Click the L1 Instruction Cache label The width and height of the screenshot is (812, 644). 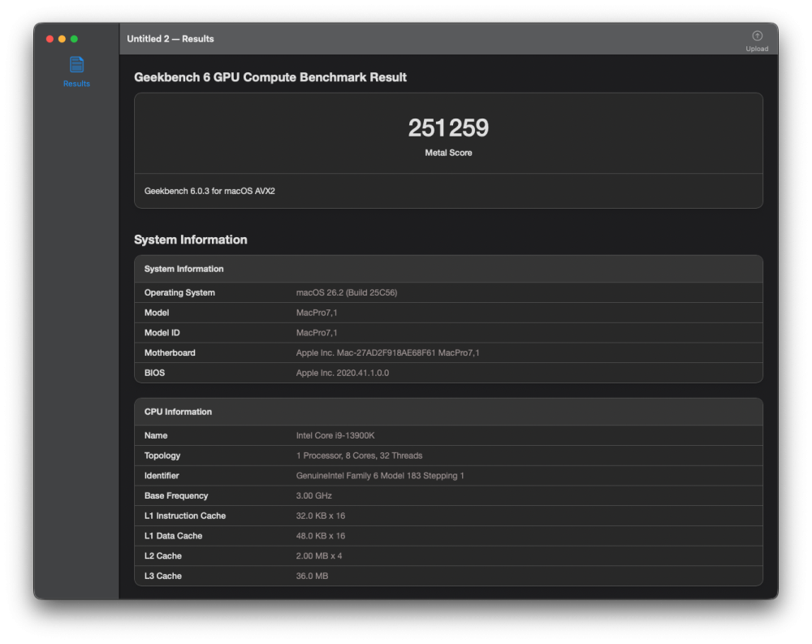[x=185, y=516]
